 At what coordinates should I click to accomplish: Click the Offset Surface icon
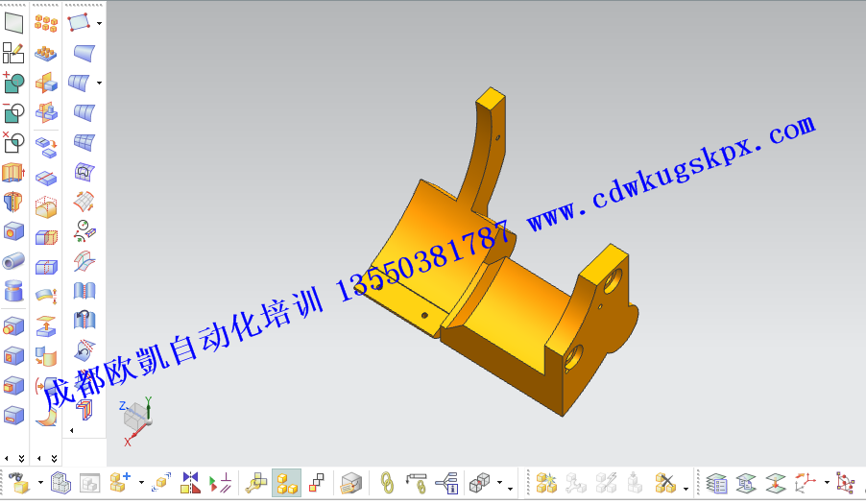coord(46,326)
